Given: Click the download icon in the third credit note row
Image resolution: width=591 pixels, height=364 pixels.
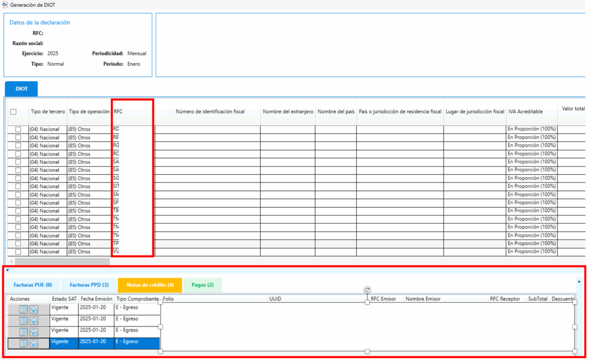Looking at the screenshot, I should tap(34, 332).
